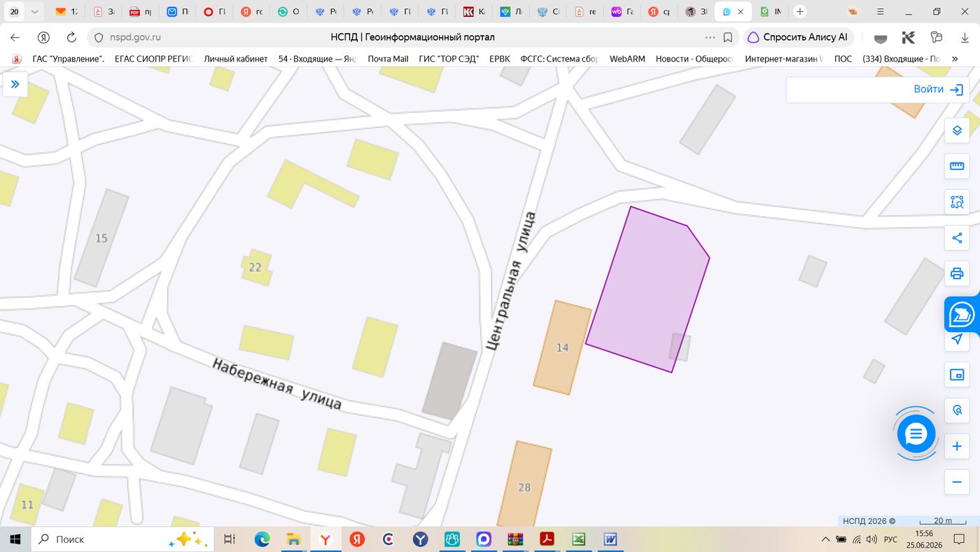Open Task View in taskbar
This screenshot has height=552, width=980.
click(x=229, y=539)
